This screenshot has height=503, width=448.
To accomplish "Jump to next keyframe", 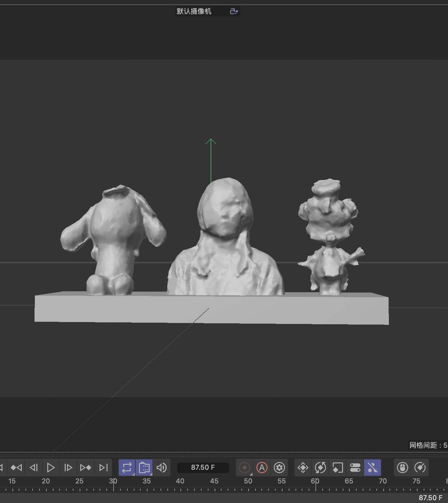I will [x=86, y=468].
